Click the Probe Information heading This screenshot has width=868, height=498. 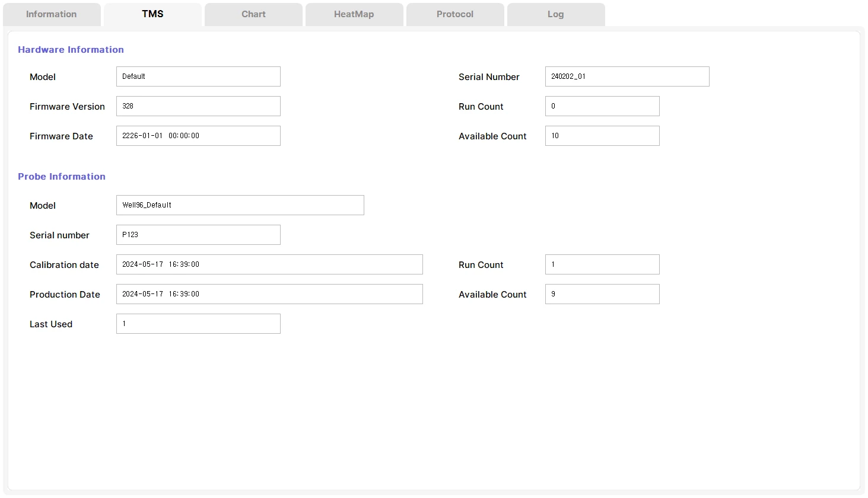(x=62, y=177)
